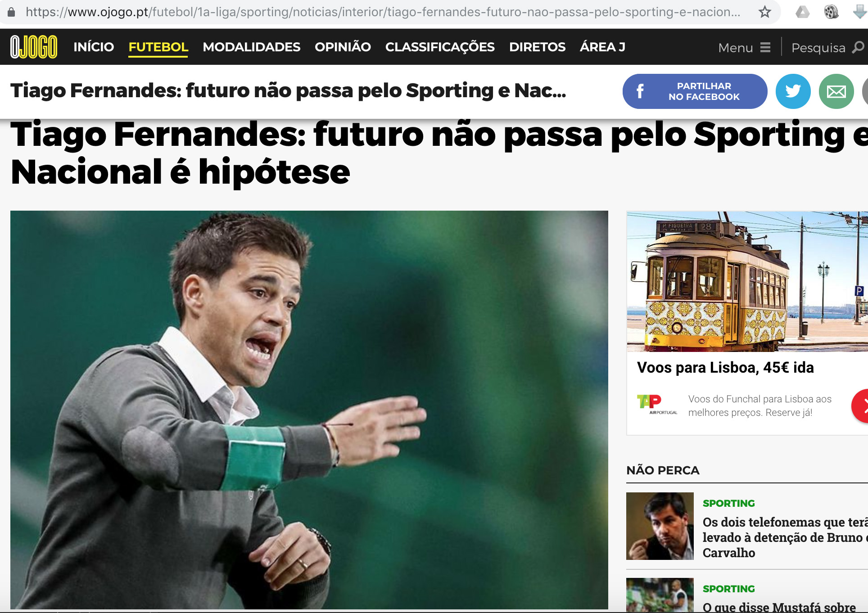This screenshot has height=613, width=868.
Task: Click the browser address bar URL
Action: [x=383, y=12]
